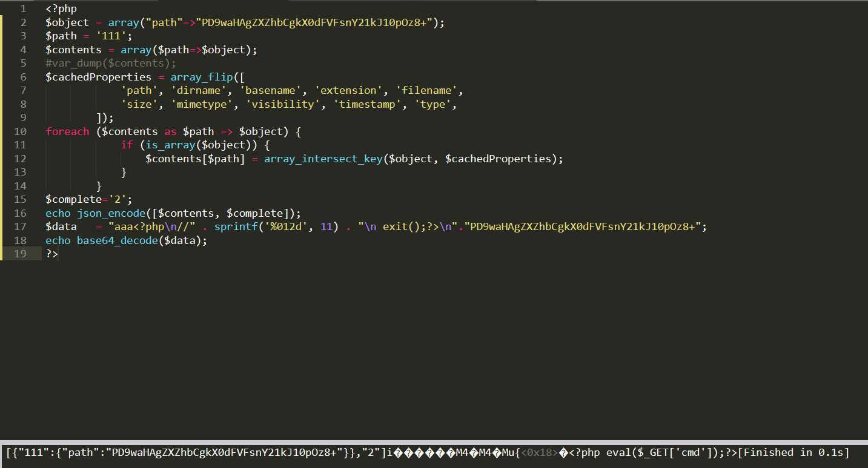The width and height of the screenshot is (868, 468).
Task: Click line number 19 in the gutter
Action: 20,254
